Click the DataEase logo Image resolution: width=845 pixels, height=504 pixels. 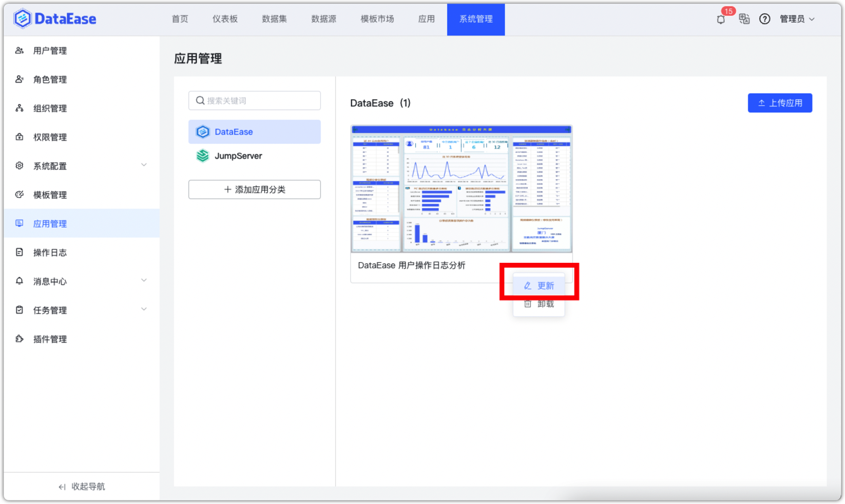[x=55, y=19]
